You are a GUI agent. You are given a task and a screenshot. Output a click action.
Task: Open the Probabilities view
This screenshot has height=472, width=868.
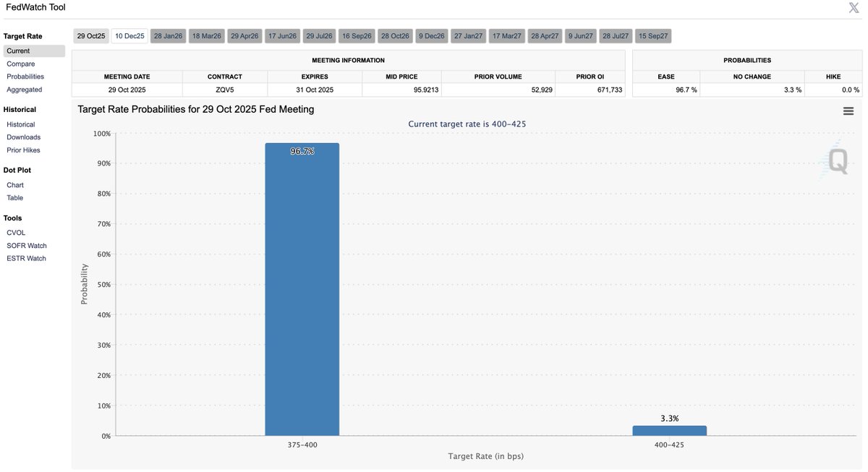[25, 77]
